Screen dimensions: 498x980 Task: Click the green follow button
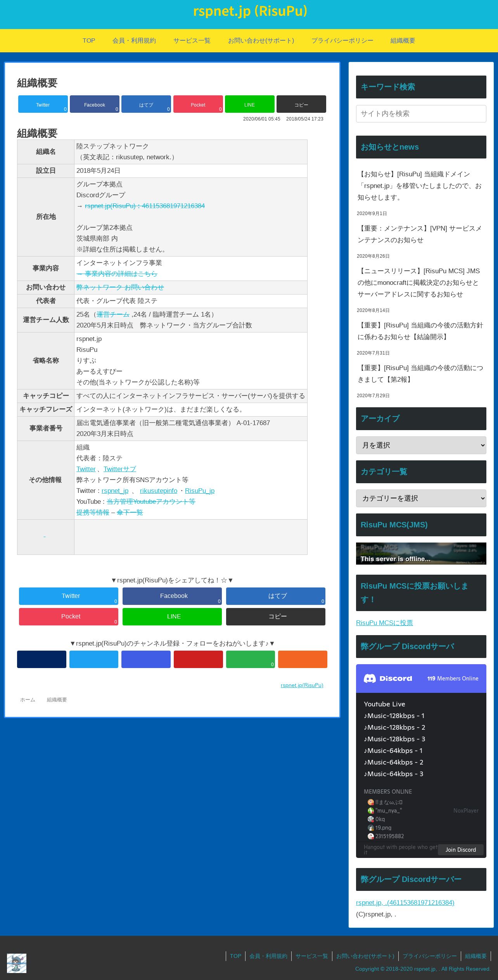point(251,659)
